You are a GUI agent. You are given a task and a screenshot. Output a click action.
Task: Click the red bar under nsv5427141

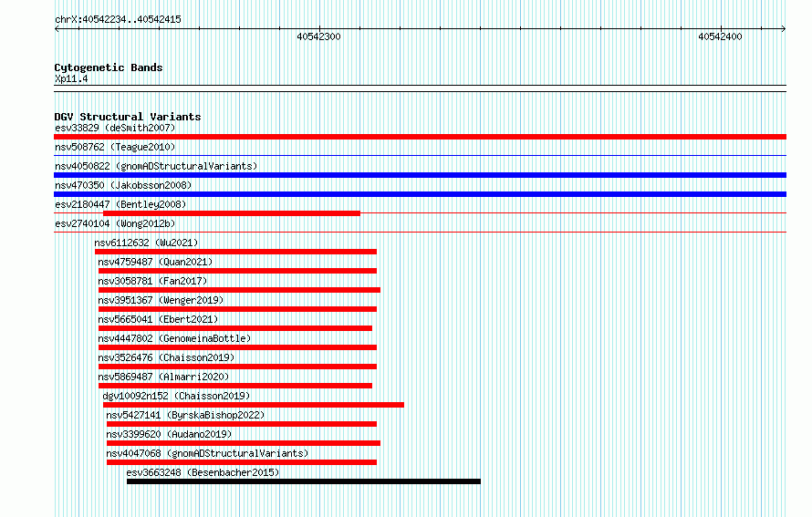click(x=242, y=424)
